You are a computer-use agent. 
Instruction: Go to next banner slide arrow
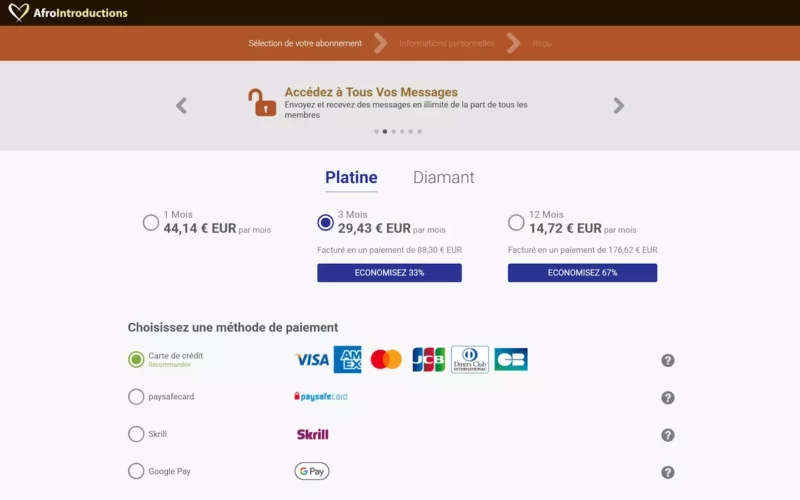[x=619, y=106]
